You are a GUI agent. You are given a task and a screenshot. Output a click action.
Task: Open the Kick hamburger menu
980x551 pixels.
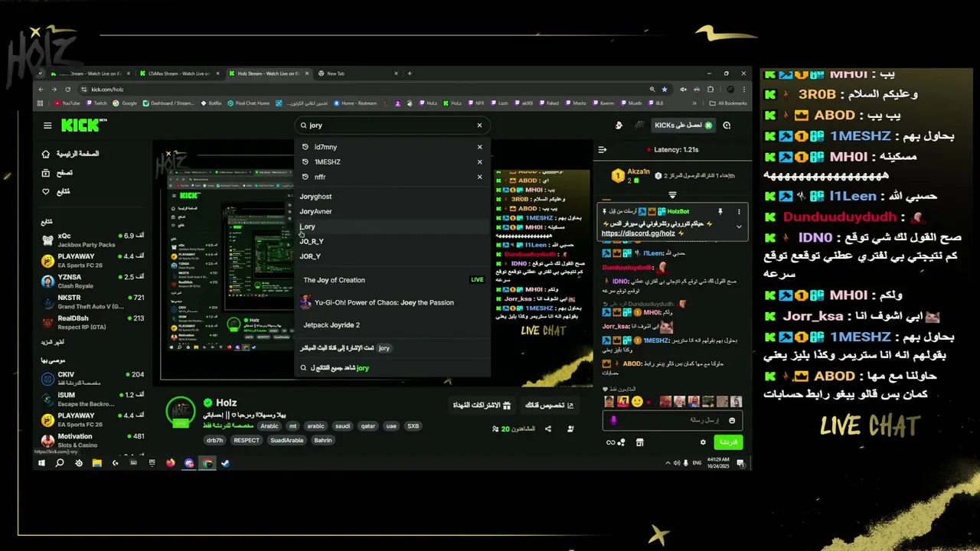tap(47, 126)
